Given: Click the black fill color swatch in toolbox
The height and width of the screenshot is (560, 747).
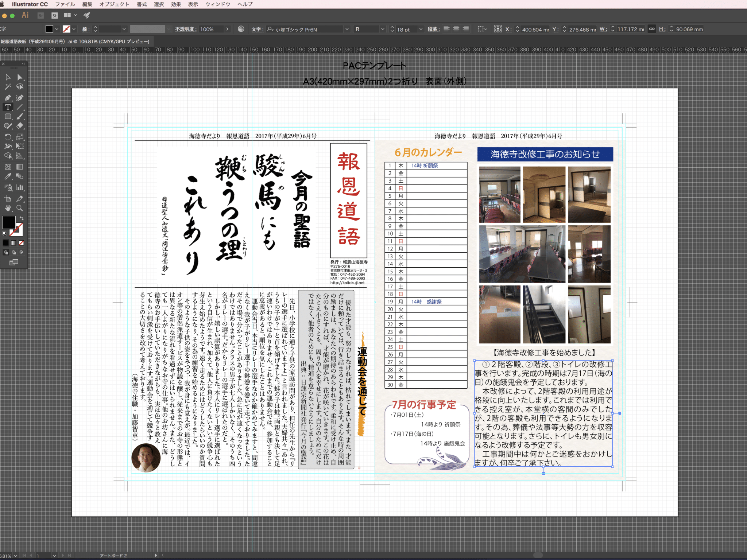Looking at the screenshot, I should click(x=9, y=222).
